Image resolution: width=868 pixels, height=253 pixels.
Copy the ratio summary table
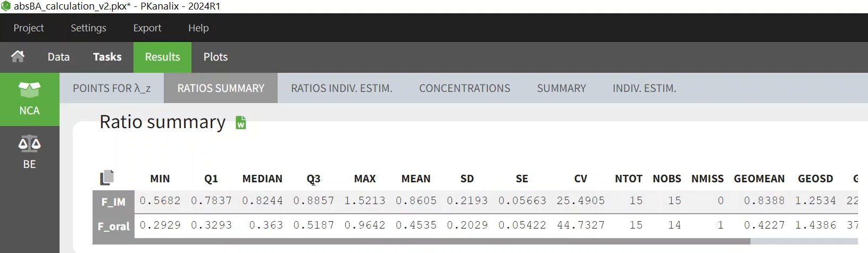(107, 178)
